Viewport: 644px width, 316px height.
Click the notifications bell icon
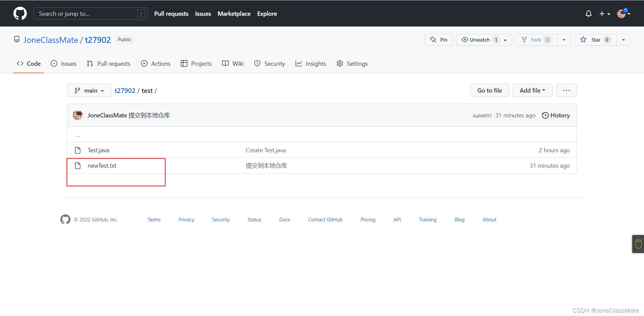click(588, 14)
